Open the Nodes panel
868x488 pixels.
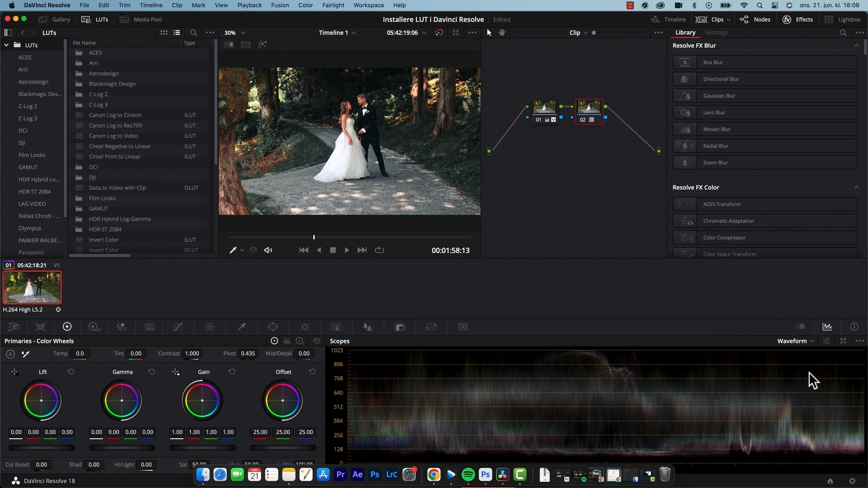point(755,19)
